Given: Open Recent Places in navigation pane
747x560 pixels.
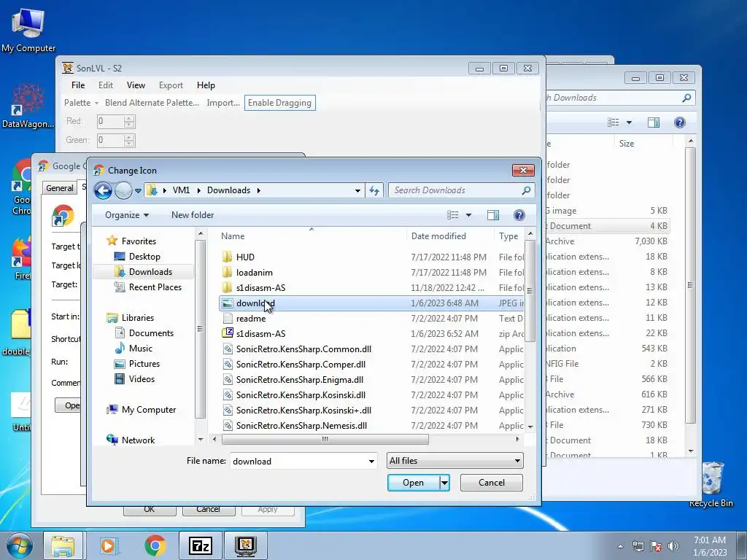Looking at the screenshot, I should click(155, 287).
